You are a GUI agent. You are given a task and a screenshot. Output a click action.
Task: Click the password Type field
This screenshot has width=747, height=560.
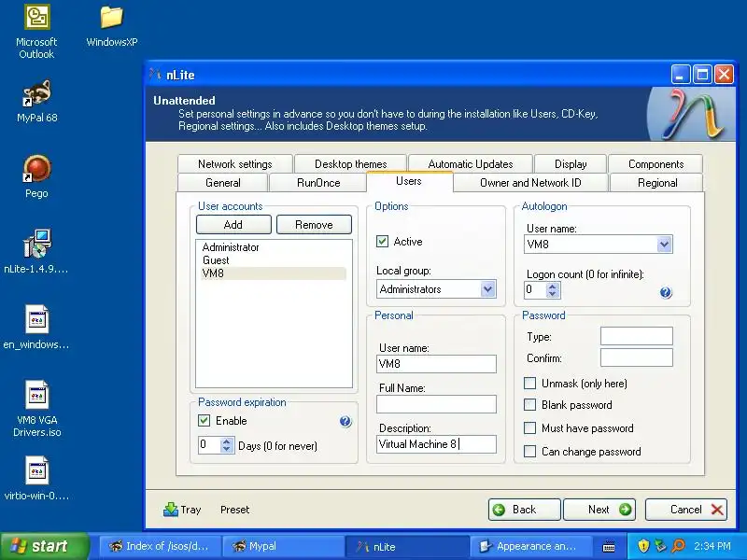637,336
